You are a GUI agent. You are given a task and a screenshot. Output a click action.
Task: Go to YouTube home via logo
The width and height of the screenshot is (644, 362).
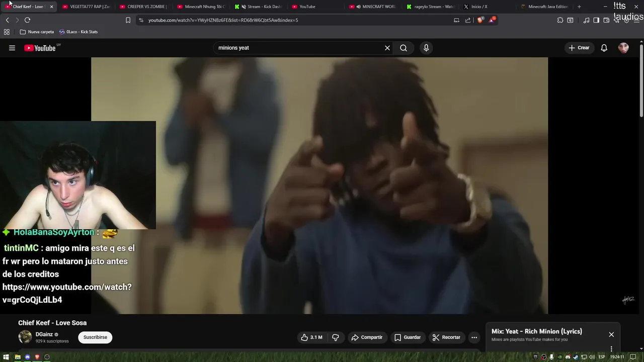pyautogui.click(x=40, y=48)
